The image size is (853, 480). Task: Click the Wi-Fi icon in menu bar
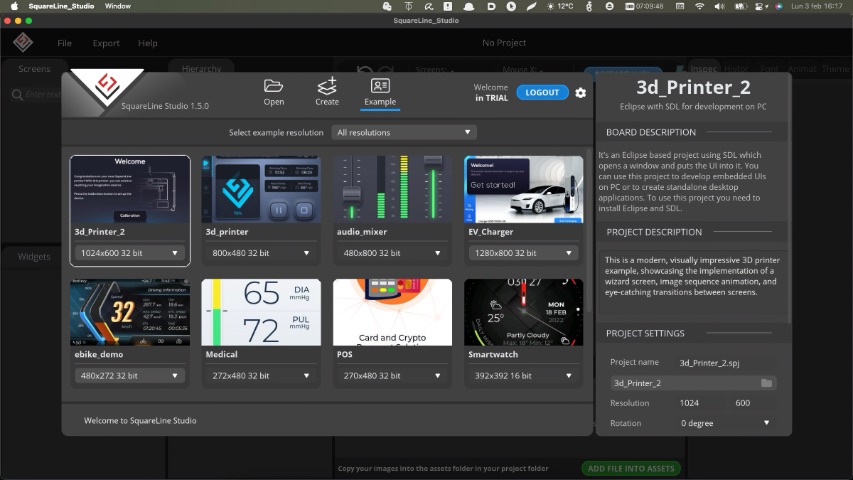[700, 6]
